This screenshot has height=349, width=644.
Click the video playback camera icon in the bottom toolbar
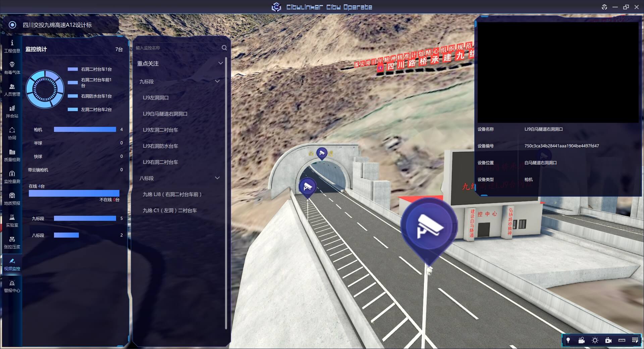coord(608,340)
